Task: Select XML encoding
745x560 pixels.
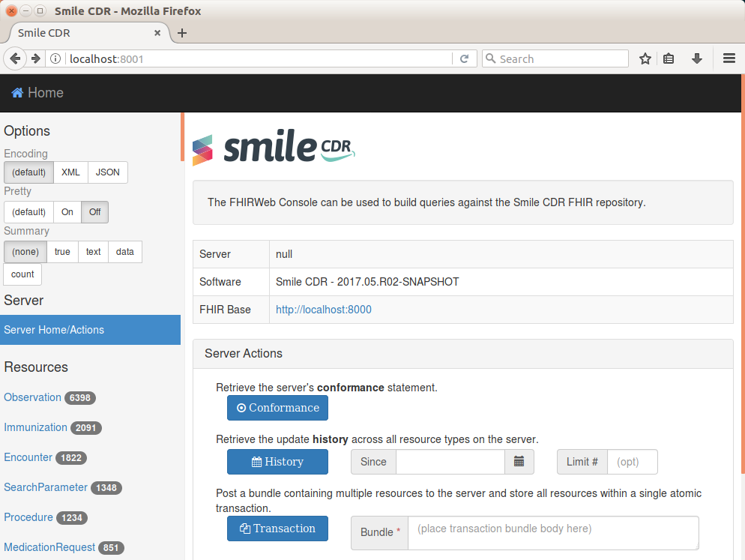Action: click(x=70, y=172)
